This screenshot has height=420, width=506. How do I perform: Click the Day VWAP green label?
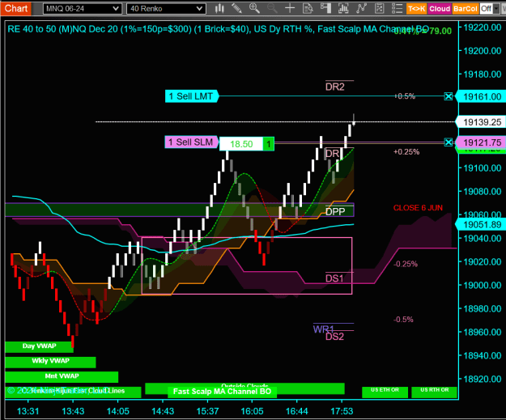click(39, 346)
